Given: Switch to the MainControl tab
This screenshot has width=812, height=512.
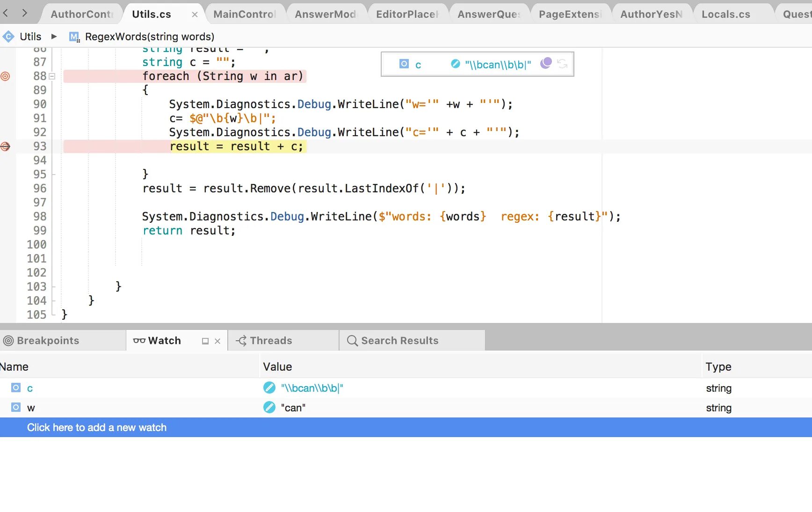Looking at the screenshot, I should click(x=245, y=14).
